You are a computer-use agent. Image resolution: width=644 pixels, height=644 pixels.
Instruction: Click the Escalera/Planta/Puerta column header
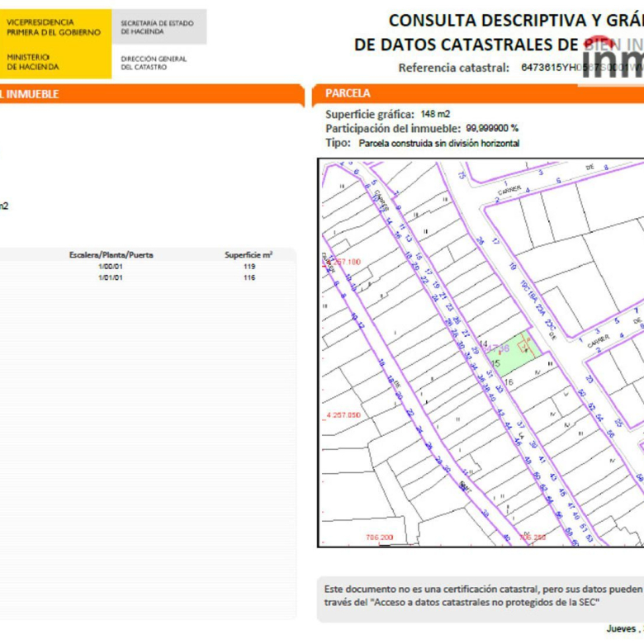(x=111, y=255)
